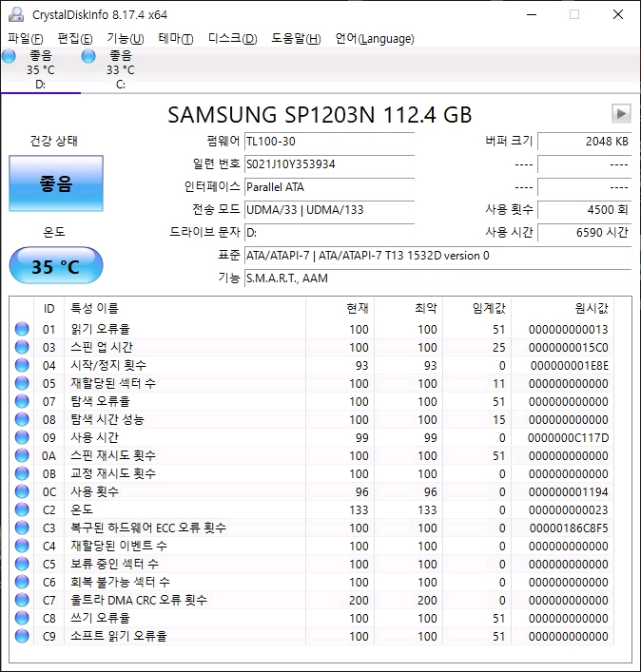Click raw value 0000000C117D in row 09
641x672 pixels.
(x=568, y=437)
